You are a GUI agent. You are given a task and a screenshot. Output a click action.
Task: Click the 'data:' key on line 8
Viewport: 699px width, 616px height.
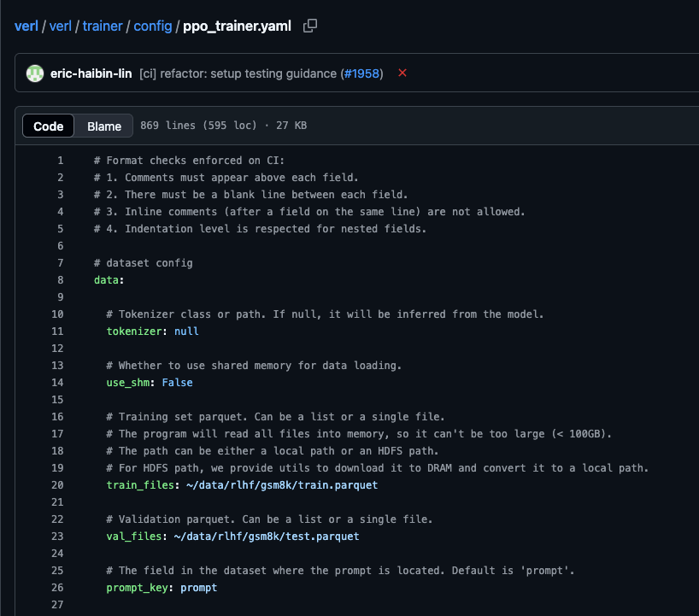pyautogui.click(x=109, y=280)
